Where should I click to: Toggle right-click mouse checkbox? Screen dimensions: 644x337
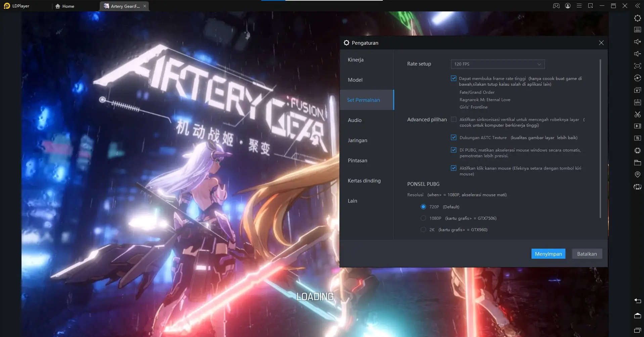(x=454, y=168)
